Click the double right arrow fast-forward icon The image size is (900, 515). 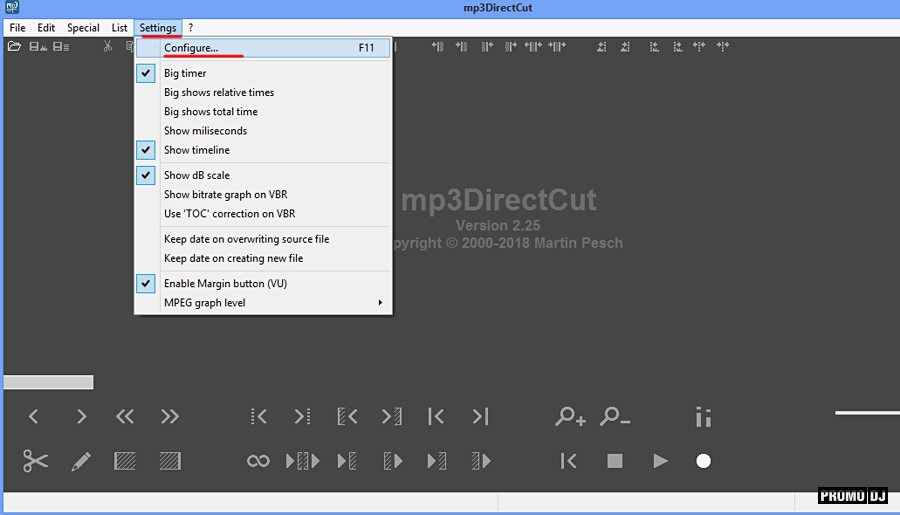point(170,417)
